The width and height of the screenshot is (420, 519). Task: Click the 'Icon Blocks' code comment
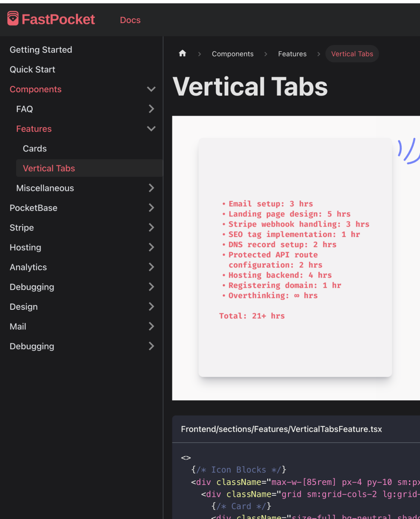[239, 470]
